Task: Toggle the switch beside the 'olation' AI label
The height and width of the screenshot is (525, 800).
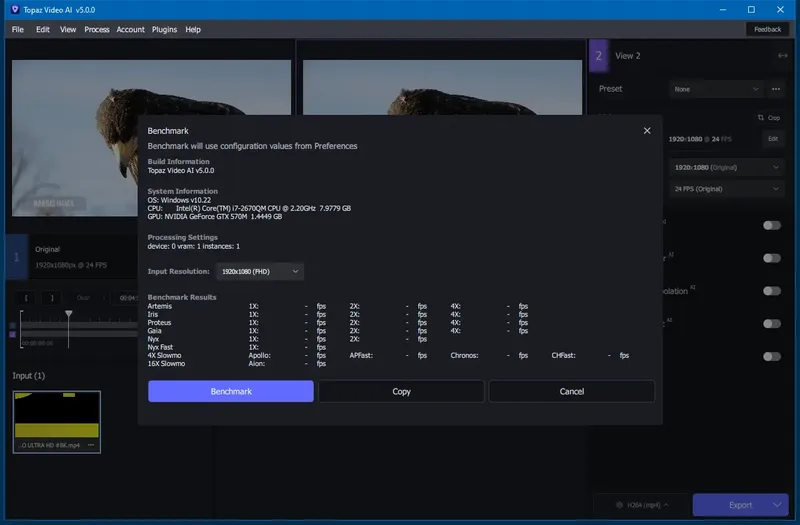Action: click(772, 291)
